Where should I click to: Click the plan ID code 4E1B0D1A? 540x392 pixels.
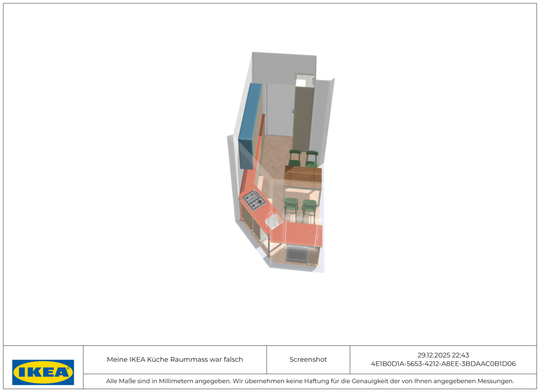pos(443,364)
